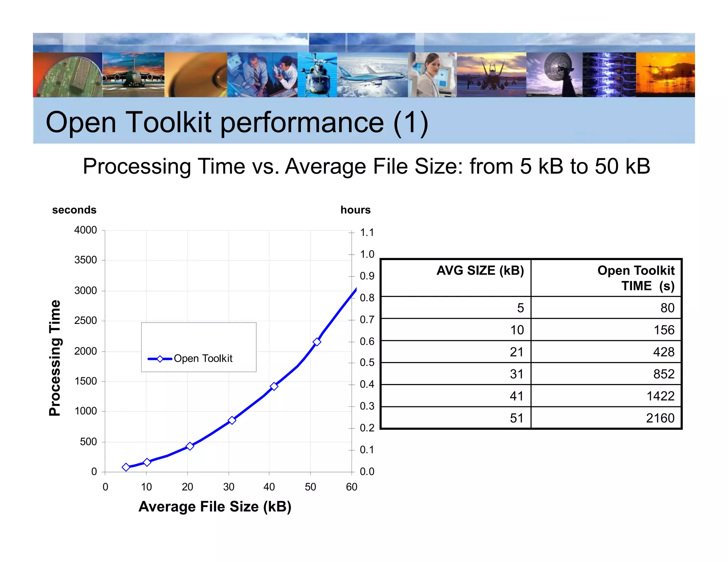Click the 'hours' axis unit label
This screenshot has width=728, height=562.
(355, 210)
